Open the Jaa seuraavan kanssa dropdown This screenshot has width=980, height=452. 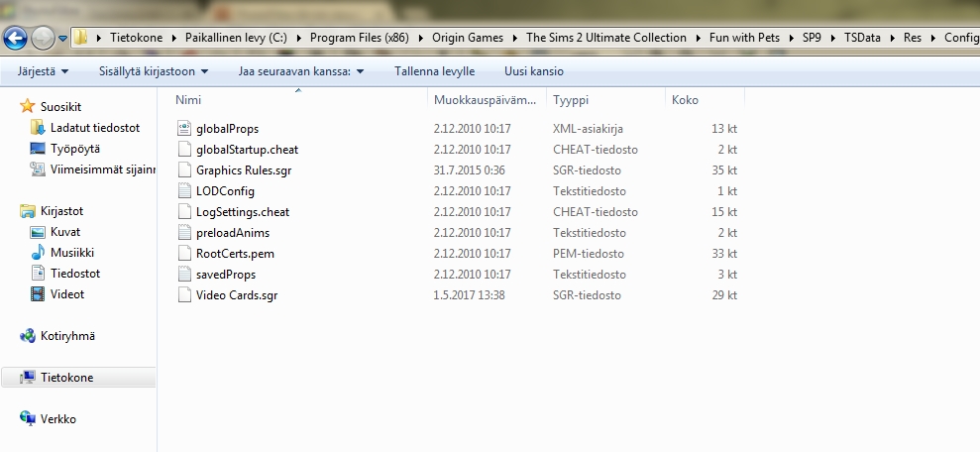[300, 71]
